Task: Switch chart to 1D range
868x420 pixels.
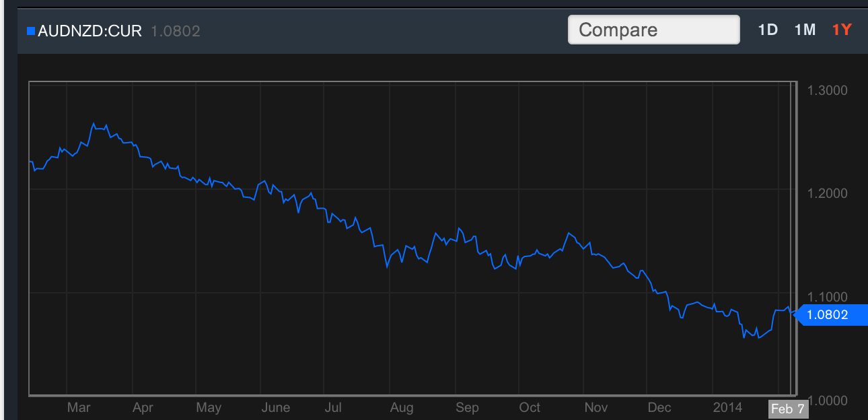Action: point(768,30)
